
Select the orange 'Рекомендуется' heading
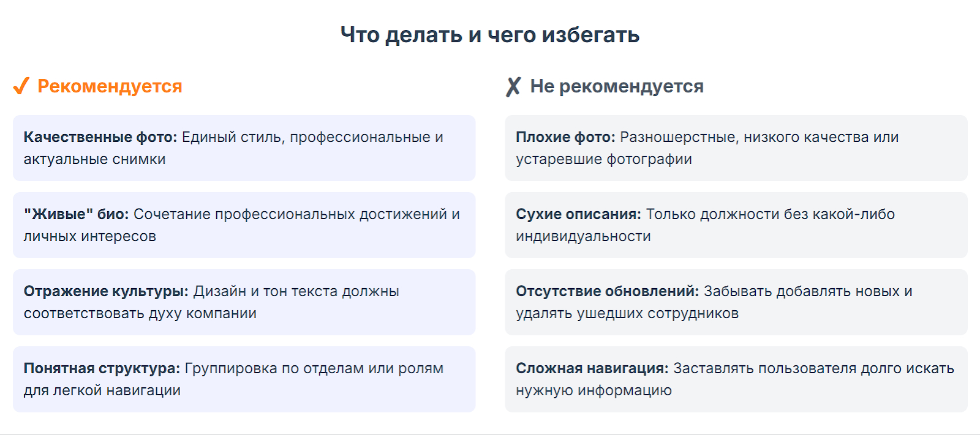110,86
